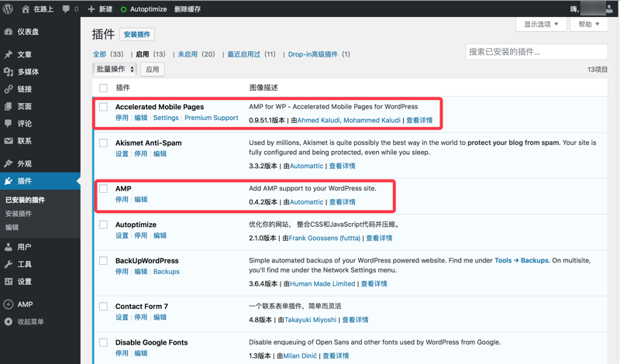Viewport: 620px width, 364px height.
Task: Click the plus 新建 icon
Action: pyautogui.click(x=91, y=9)
